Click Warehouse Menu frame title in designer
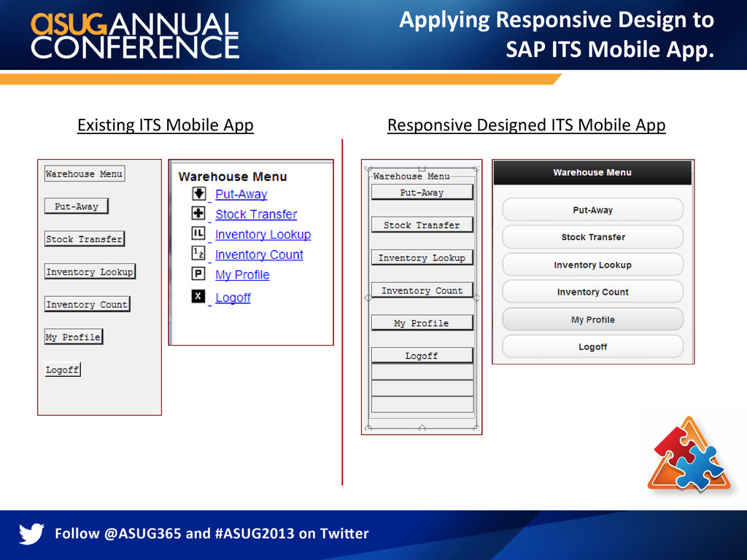This screenshot has height=560, width=747. click(411, 176)
